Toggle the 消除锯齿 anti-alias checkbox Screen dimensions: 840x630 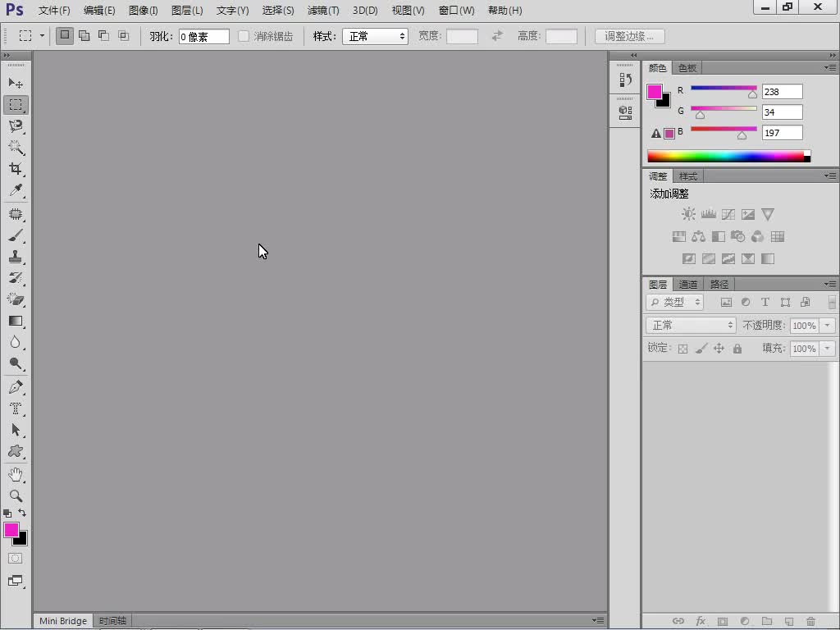pos(244,36)
